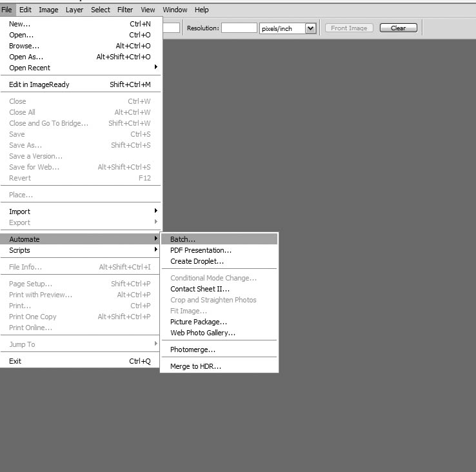Select Batch... in Automate submenu
The image size is (476, 472).
219,239
